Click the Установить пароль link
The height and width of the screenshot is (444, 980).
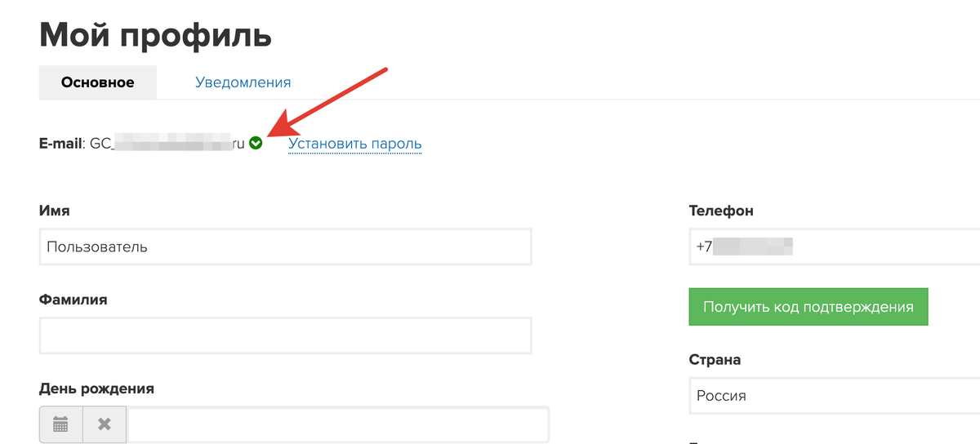pos(354,144)
